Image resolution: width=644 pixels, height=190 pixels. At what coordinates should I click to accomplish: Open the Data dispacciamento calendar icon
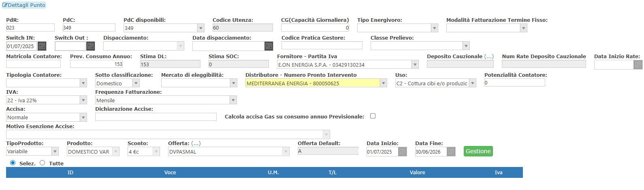(x=269, y=46)
